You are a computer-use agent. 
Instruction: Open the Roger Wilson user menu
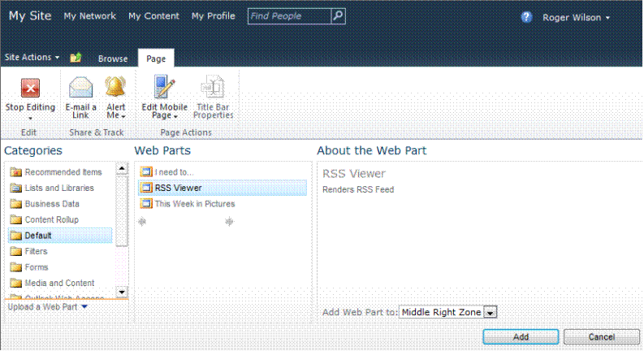pyautogui.click(x=577, y=18)
